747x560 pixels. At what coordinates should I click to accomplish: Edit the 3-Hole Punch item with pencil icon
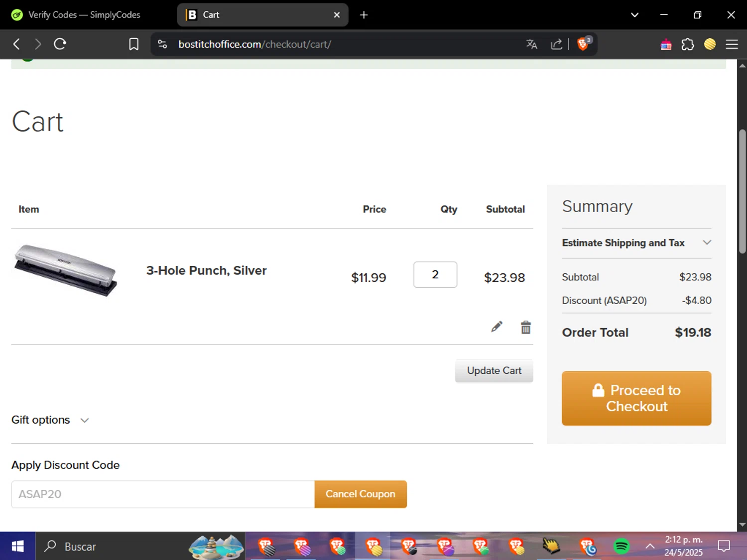pyautogui.click(x=497, y=327)
